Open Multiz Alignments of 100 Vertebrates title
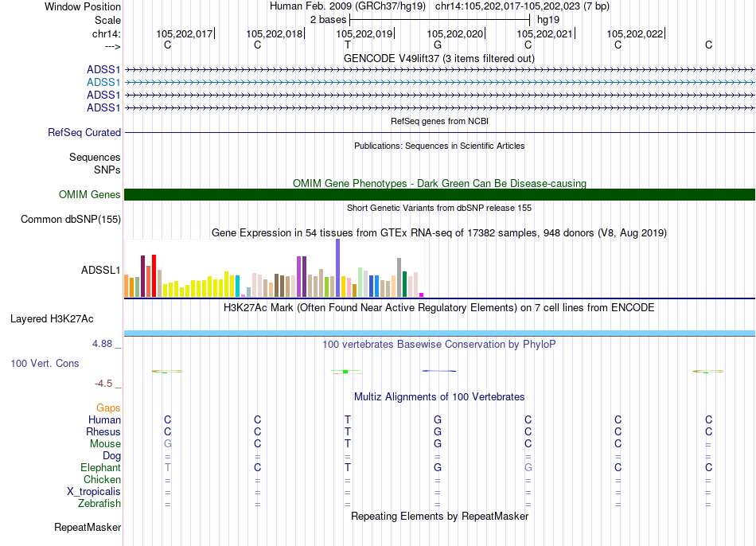This screenshot has width=756, height=546. click(438, 396)
